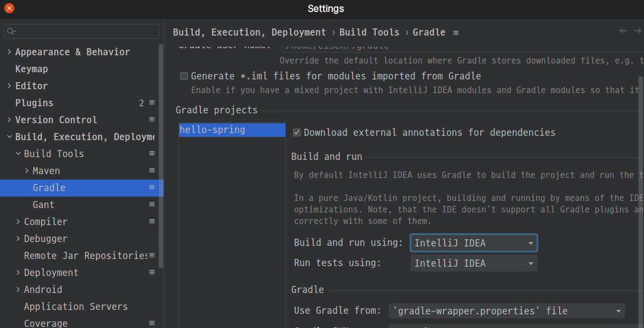Image resolution: width=644 pixels, height=328 pixels.
Task: Expand the Version Control section
Action: tap(9, 119)
